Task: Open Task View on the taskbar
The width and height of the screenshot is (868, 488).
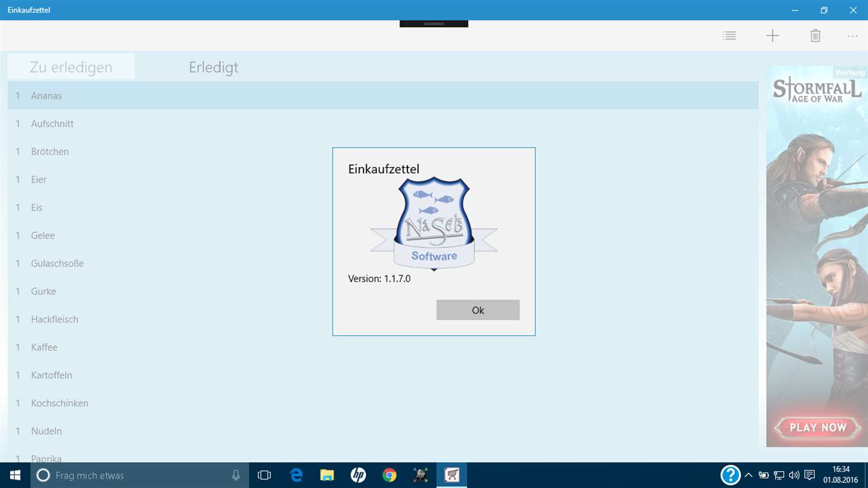Action: (x=264, y=475)
